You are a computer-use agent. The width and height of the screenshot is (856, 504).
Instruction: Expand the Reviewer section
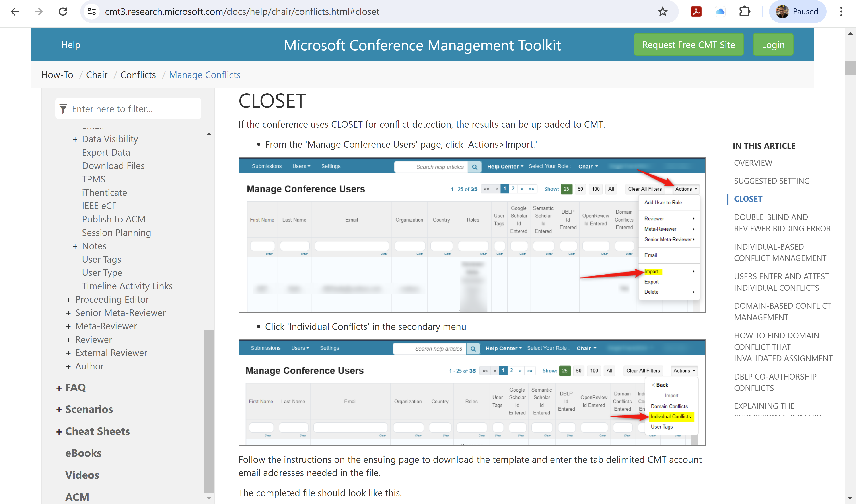(68, 340)
